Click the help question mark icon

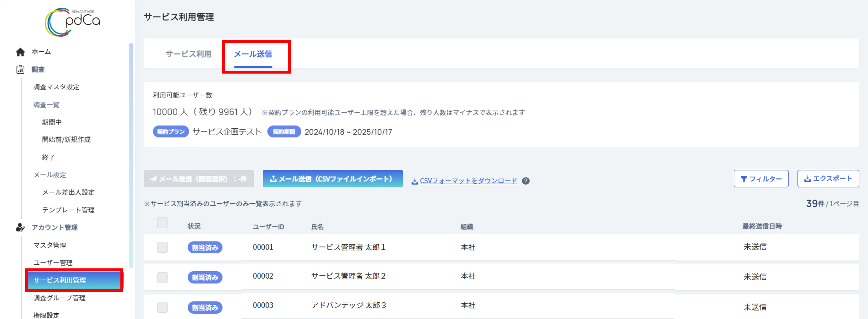(x=525, y=181)
